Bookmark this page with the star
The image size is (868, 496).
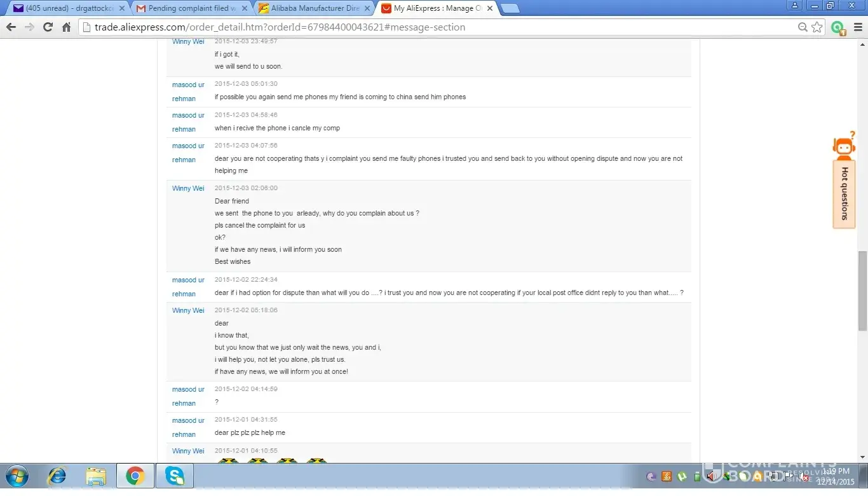coord(817,27)
